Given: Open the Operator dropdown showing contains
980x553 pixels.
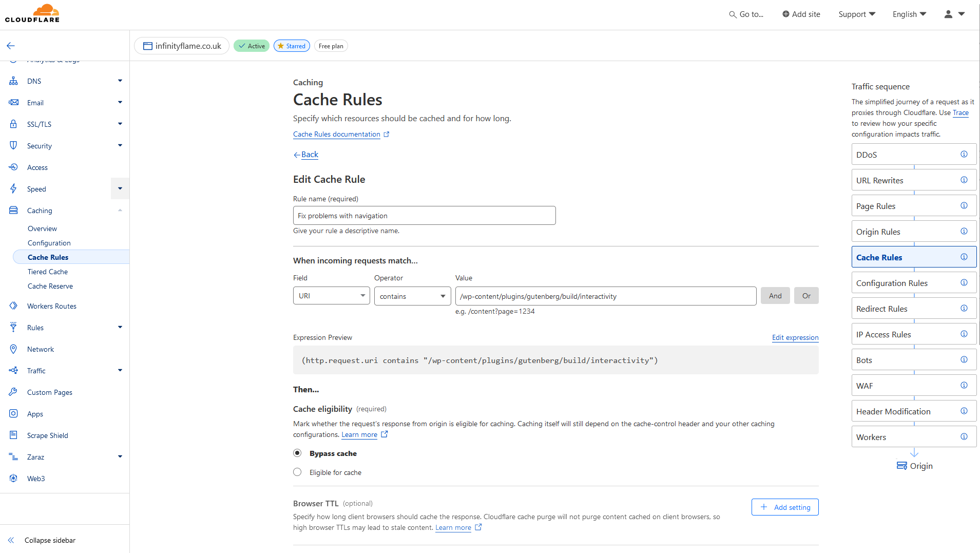Looking at the screenshot, I should [412, 296].
